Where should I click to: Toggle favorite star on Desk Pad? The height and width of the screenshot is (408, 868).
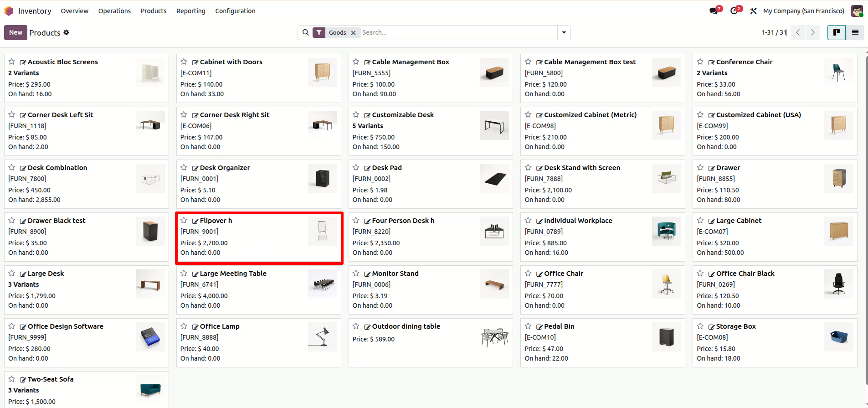356,167
